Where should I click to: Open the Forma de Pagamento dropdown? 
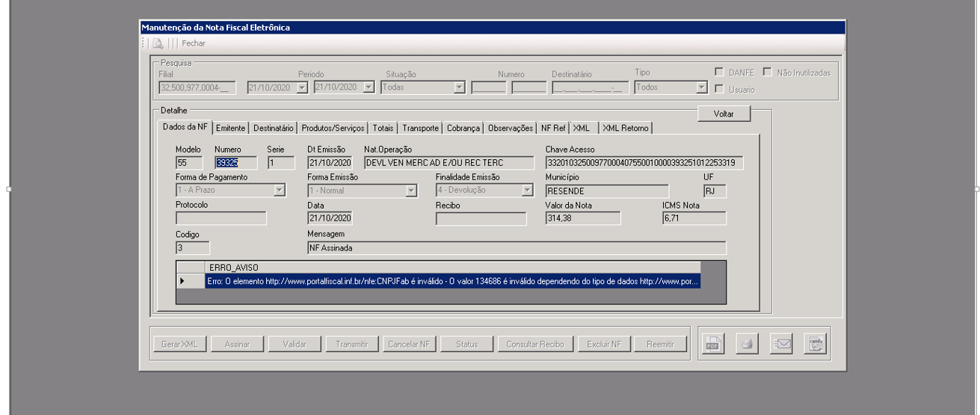[x=280, y=190]
